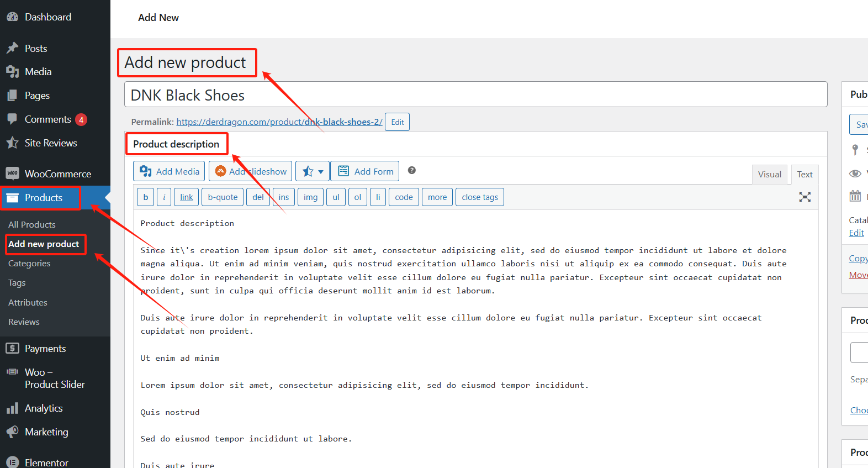Insert li list item tag

(x=378, y=197)
